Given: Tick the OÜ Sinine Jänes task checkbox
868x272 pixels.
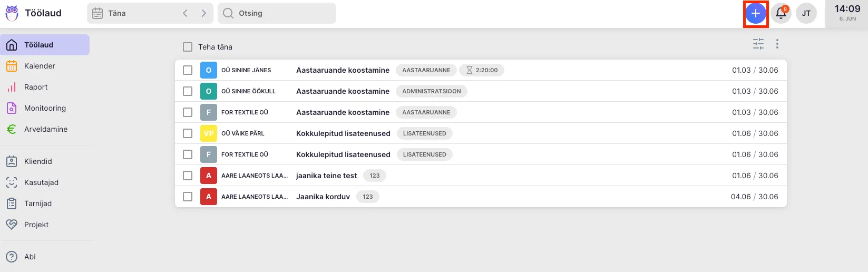Looking at the screenshot, I should click(x=188, y=70).
